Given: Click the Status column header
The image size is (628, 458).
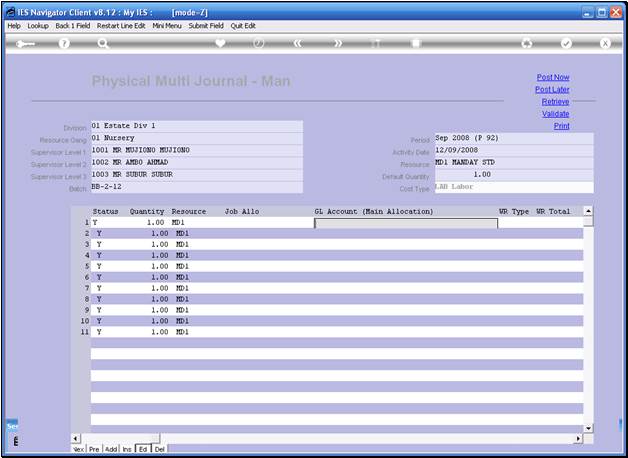Looking at the screenshot, I should [105, 211].
